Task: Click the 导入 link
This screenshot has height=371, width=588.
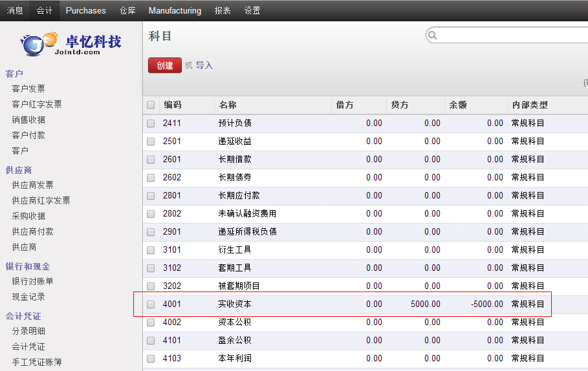Action: tap(204, 65)
